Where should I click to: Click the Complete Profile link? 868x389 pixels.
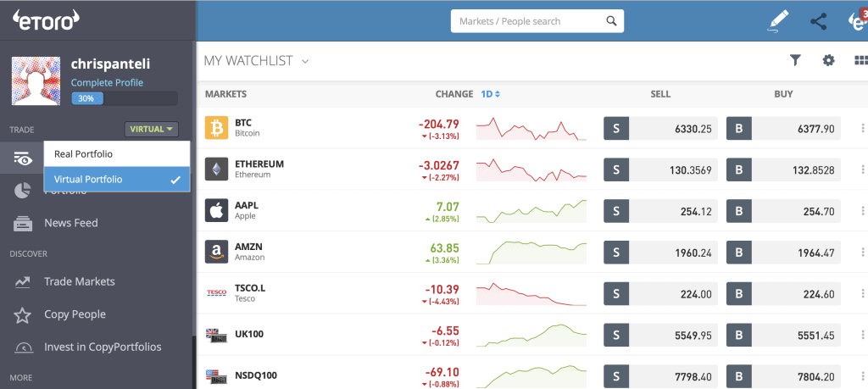pyautogui.click(x=107, y=83)
